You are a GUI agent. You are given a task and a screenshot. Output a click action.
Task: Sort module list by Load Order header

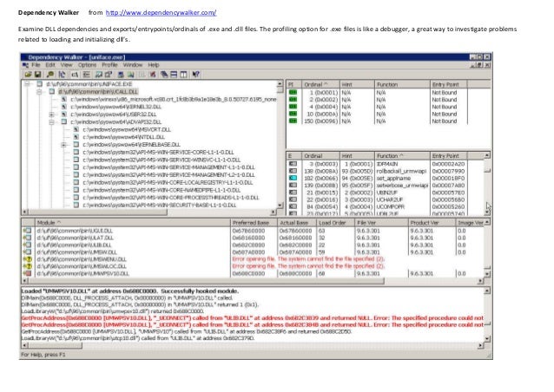point(336,223)
